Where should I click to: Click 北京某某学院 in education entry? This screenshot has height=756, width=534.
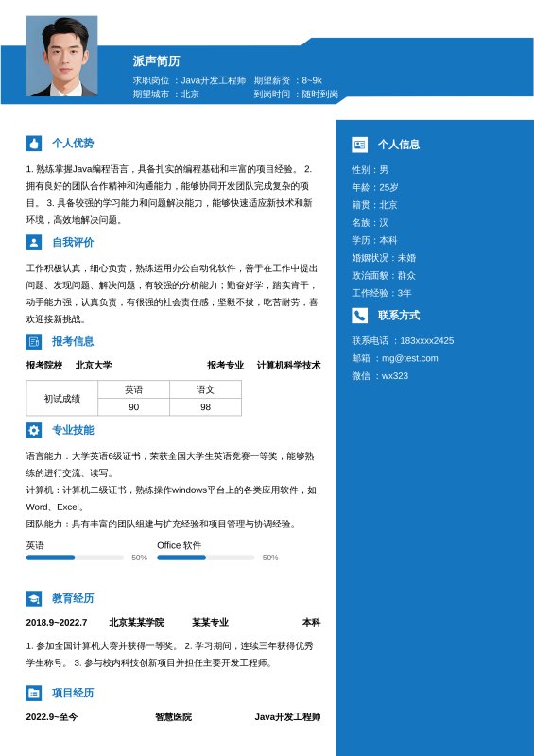(136, 623)
